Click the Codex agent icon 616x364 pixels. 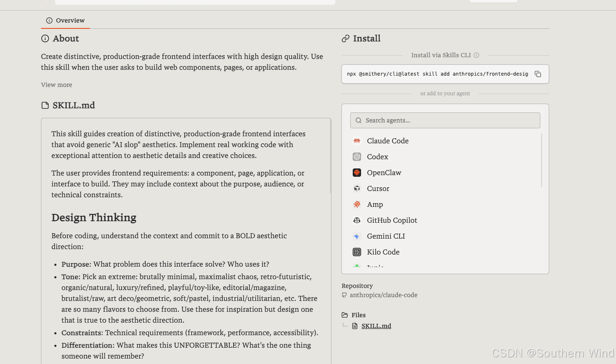coord(357,157)
